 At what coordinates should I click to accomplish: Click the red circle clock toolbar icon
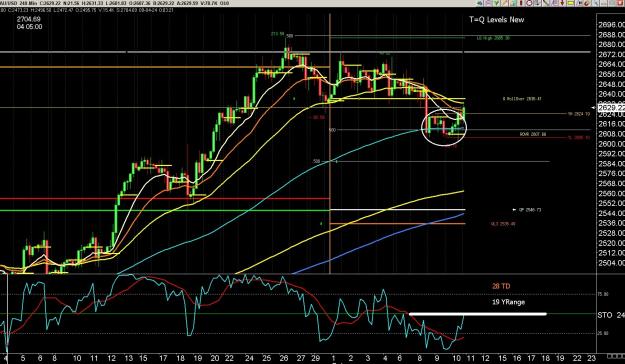click(x=529, y=3)
